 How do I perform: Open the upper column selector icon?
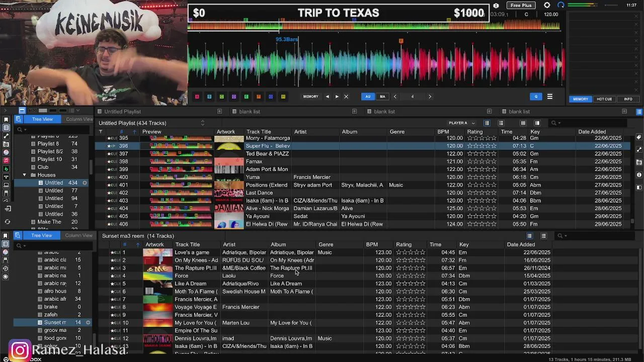tap(523, 123)
